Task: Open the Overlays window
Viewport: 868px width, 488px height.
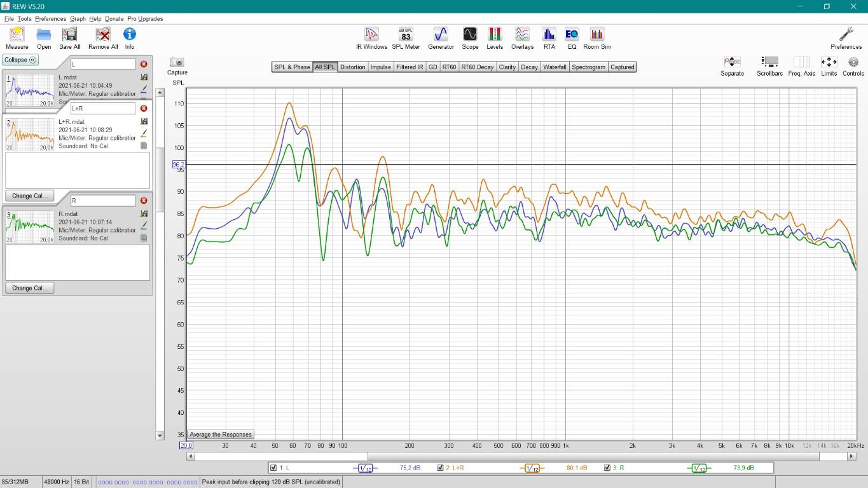Action: coord(522,38)
